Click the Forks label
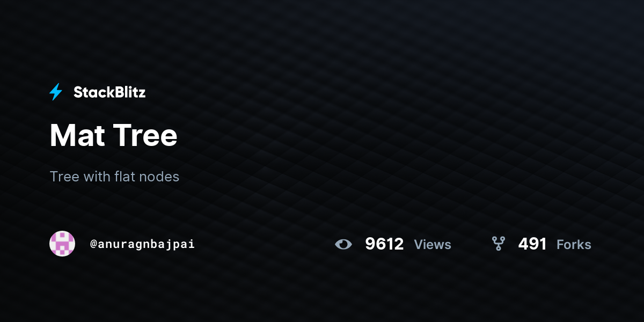Image resolution: width=644 pixels, height=322 pixels. (574, 245)
